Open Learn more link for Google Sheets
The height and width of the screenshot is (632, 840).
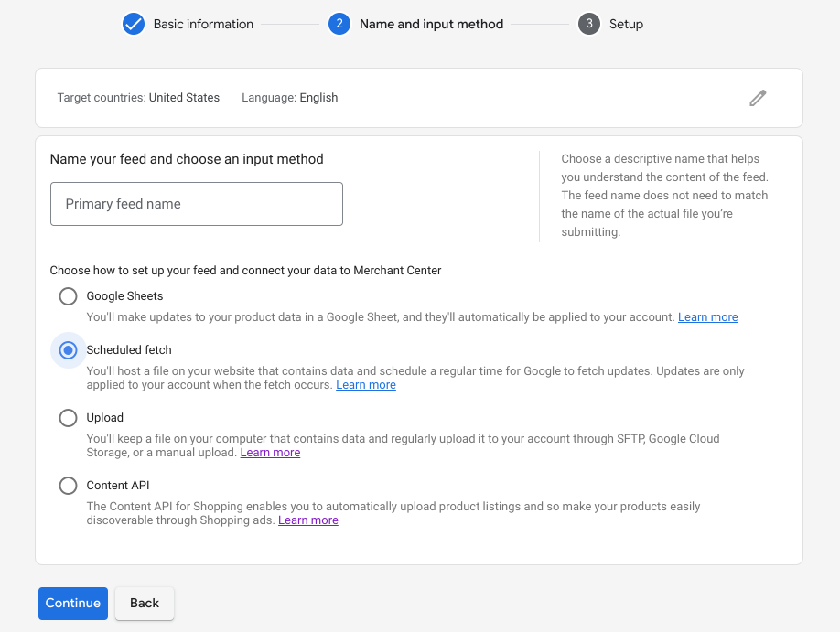[x=707, y=317]
